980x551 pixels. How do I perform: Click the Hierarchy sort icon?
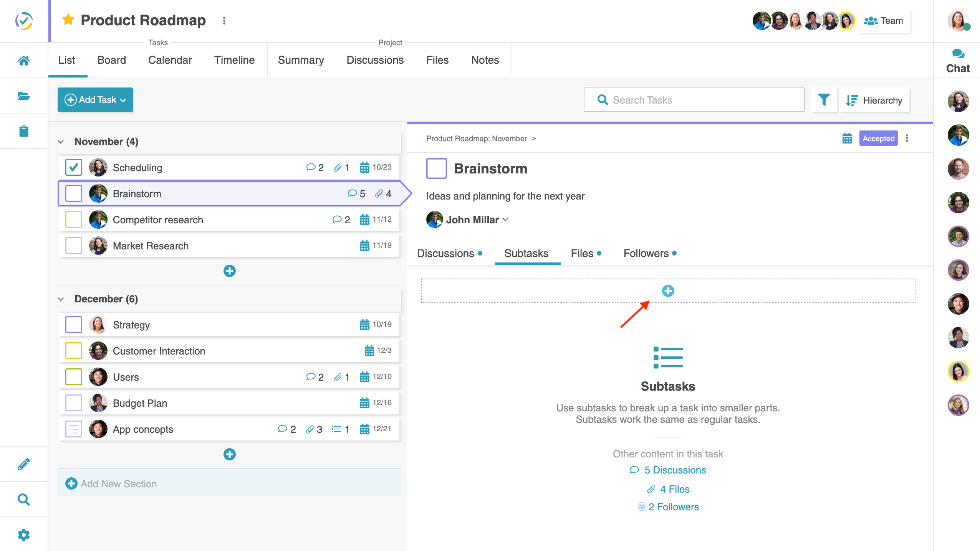pos(852,100)
